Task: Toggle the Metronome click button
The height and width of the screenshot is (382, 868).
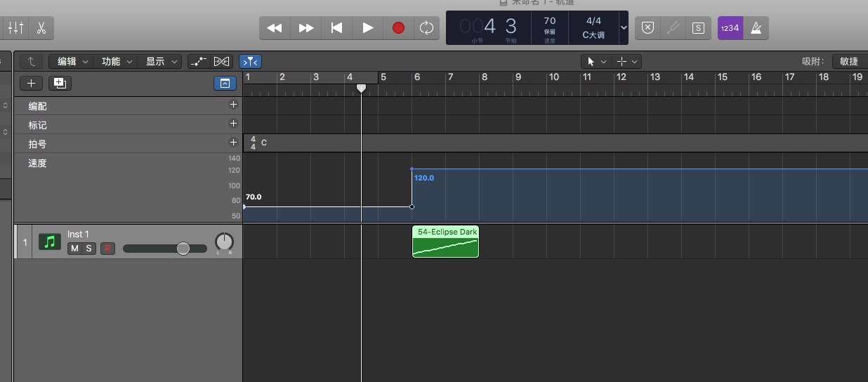Action: tap(756, 28)
